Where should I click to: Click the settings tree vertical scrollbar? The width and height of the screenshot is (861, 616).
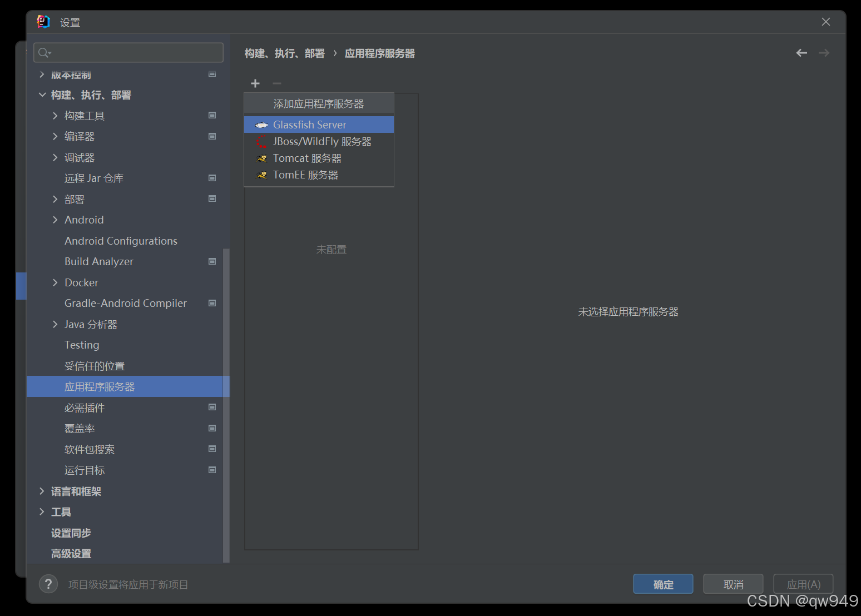226,405
